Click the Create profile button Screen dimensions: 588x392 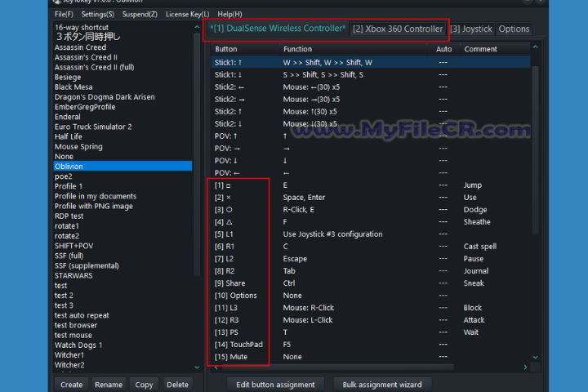(x=71, y=385)
